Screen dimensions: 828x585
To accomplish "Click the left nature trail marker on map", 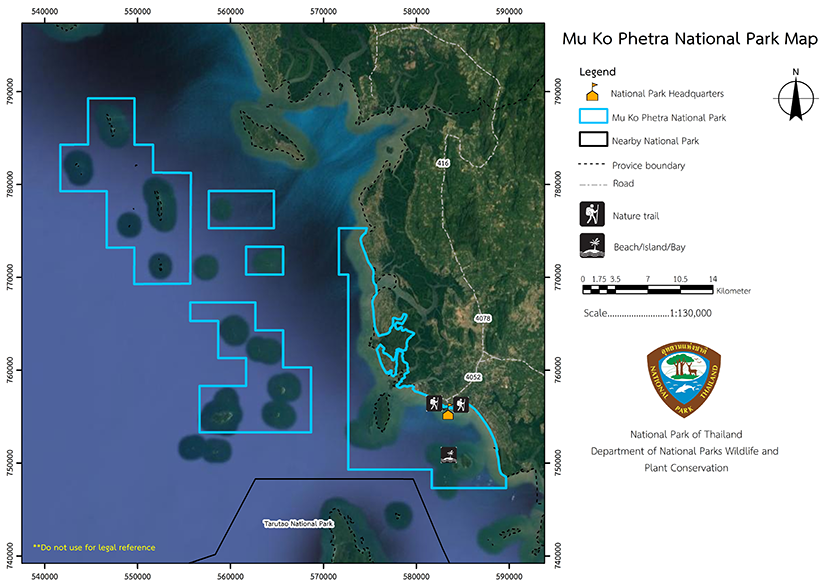I will (x=434, y=404).
